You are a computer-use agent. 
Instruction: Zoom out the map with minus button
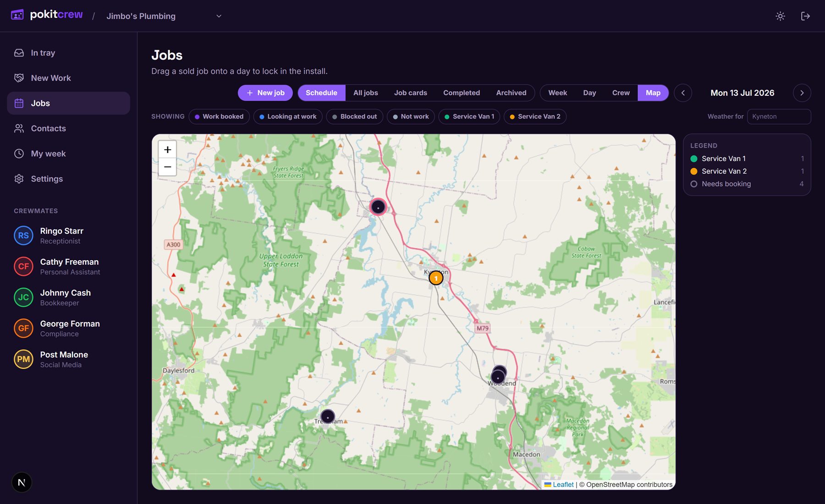pyautogui.click(x=167, y=167)
